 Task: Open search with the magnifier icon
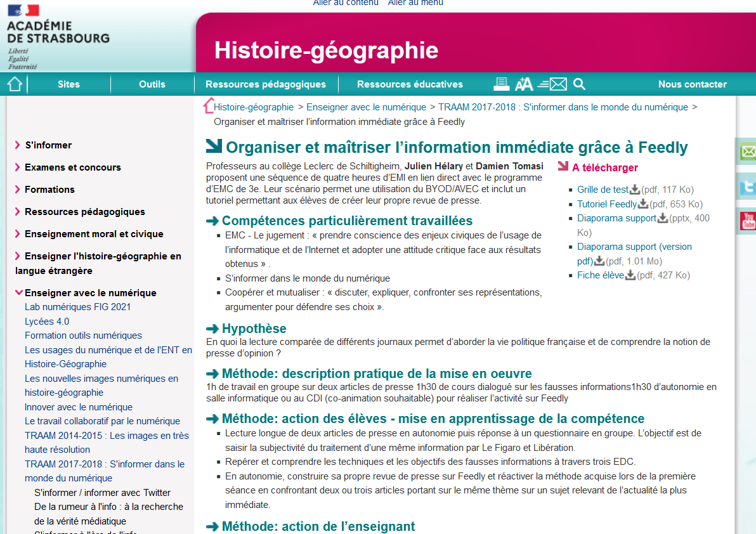pyautogui.click(x=579, y=84)
